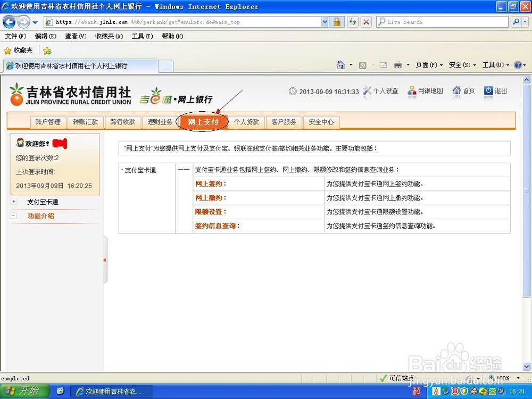Open the 收藏夹 favorites star button
The height and width of the screenshot is (399, 532).
[18, 51]
